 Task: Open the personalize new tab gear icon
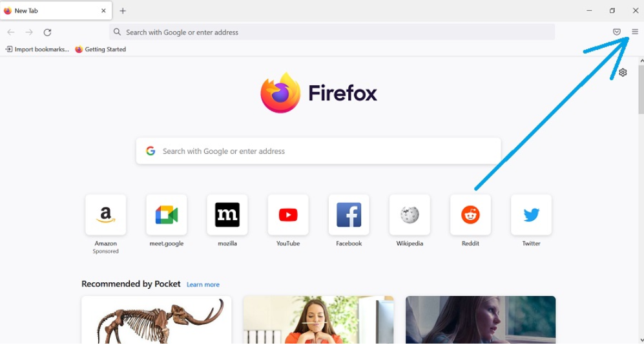[x=623, y=73]
